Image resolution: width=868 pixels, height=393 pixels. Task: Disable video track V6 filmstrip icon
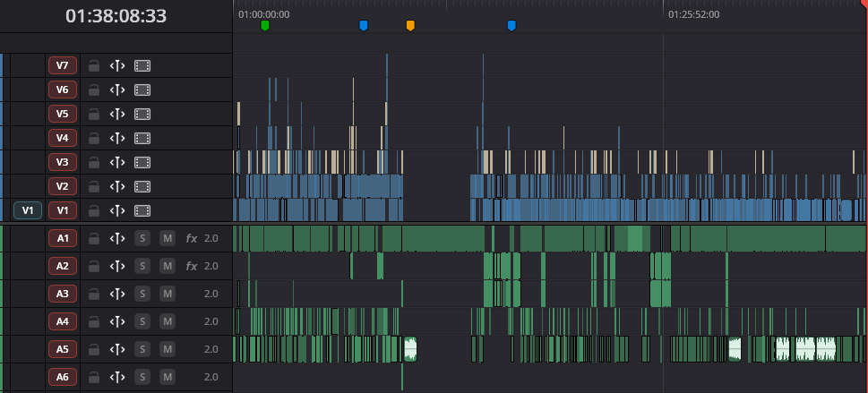(x=142, y=90)
